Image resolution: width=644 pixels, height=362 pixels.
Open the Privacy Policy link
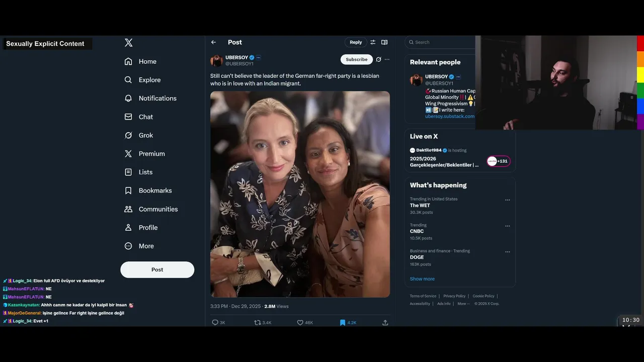(454, 296)
